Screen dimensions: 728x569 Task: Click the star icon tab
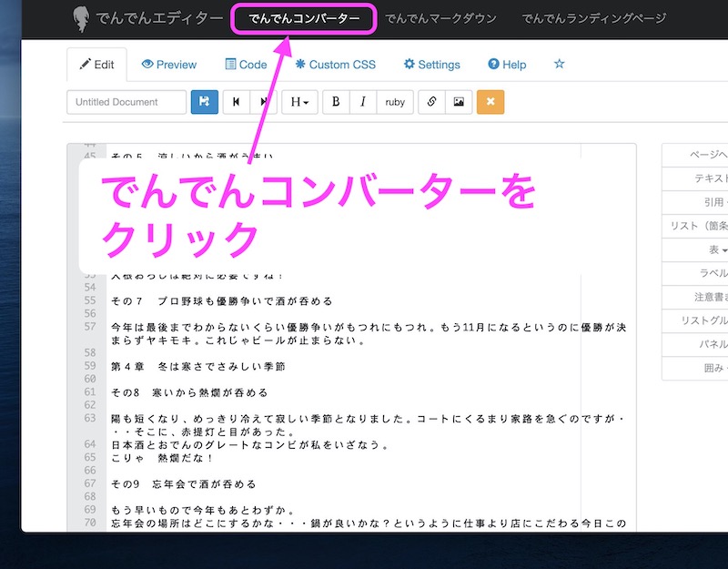[559, 65]
